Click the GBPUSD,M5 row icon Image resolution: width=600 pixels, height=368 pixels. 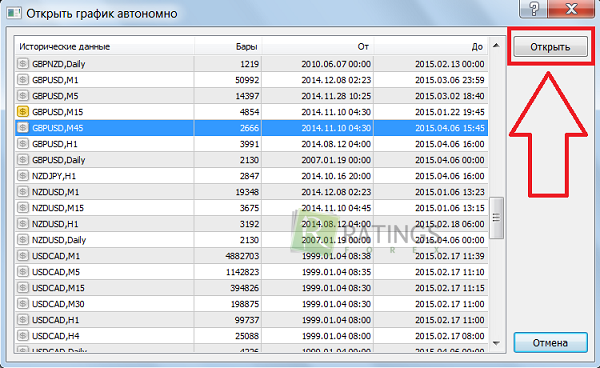[23, 96]
